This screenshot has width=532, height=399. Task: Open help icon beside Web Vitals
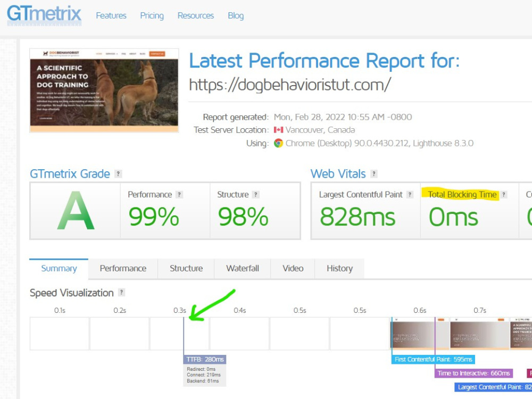tap(374, 174)
